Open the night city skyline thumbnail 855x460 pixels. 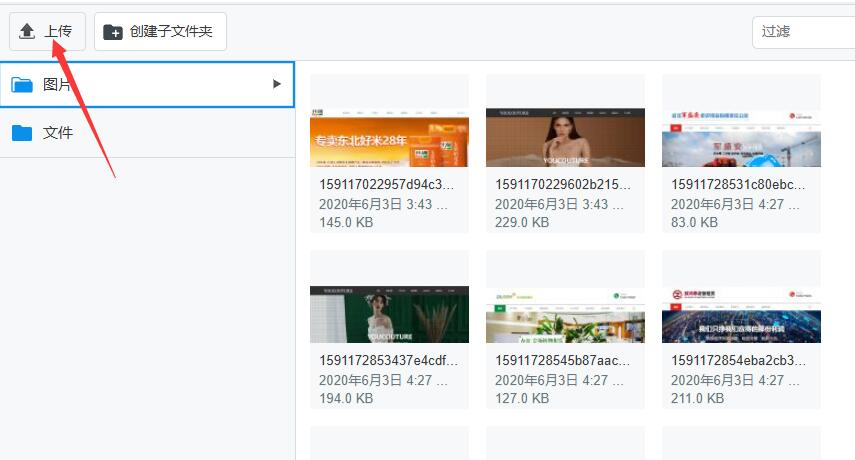click(x=741, y=314)
